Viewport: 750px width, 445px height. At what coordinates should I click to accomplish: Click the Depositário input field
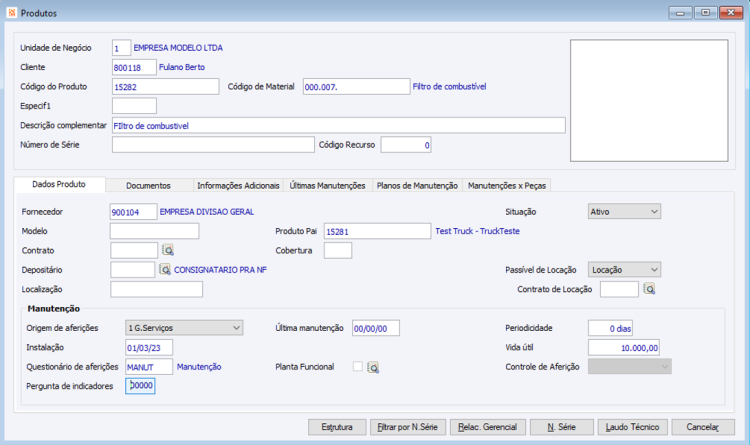[132, 269]
